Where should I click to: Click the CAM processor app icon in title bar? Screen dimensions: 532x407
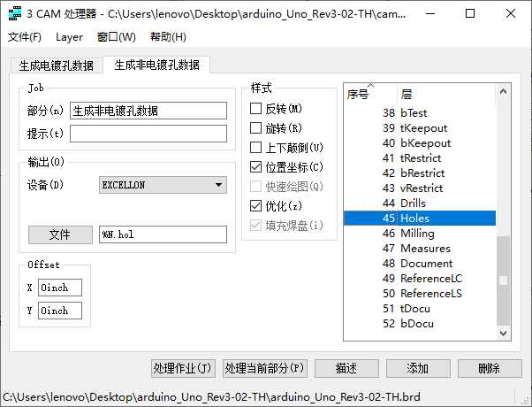tap(15, 14)
